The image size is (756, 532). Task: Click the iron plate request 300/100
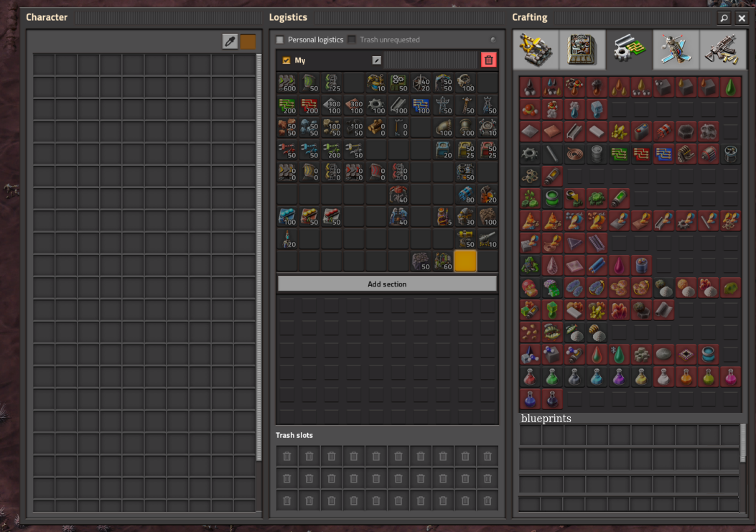[x=332, y=105]
